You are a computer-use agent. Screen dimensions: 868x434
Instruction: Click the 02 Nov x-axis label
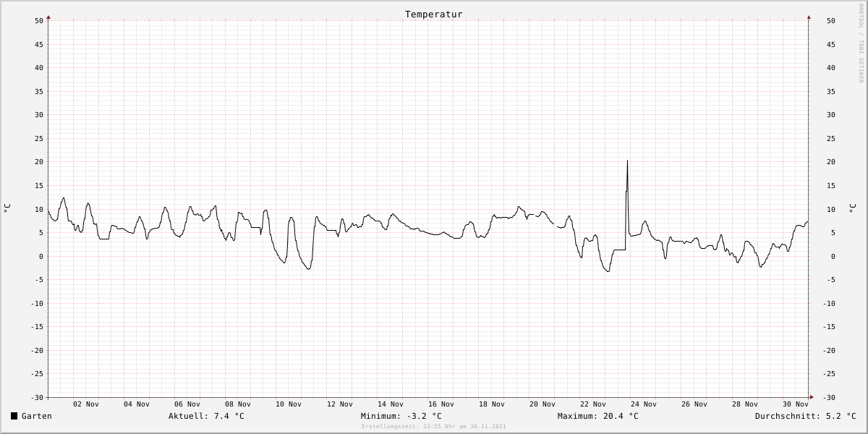pos(86,404)
